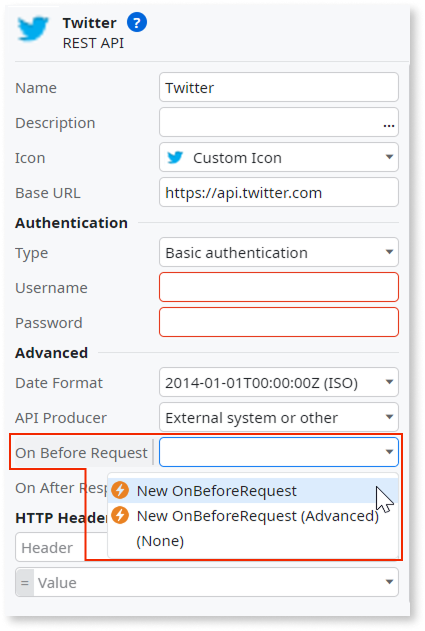Edit the Base URL field
425x631 pixels.
click(279, 192)
